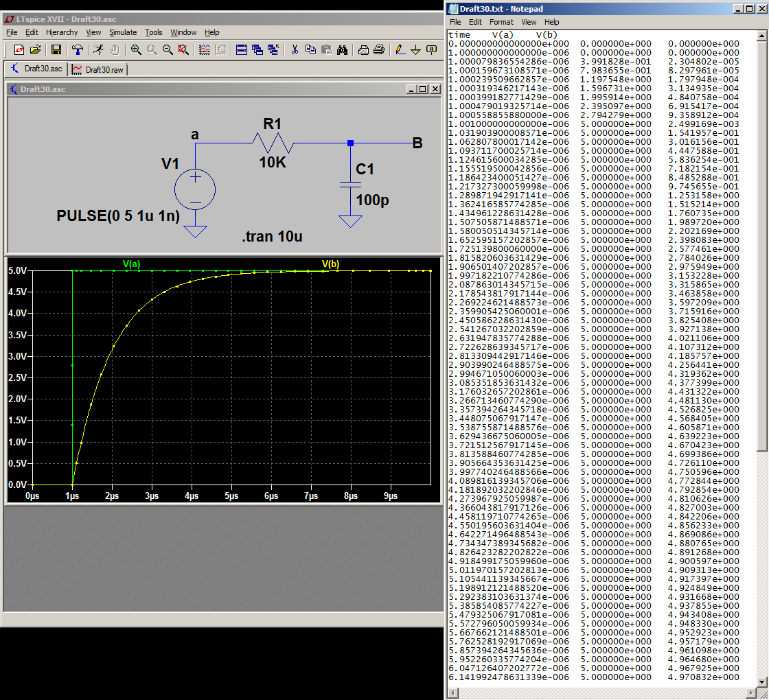The height and width of the screenshot is (700, 769).
Task: Minimize the Notepad window
Action: click(x=738, y=9)
